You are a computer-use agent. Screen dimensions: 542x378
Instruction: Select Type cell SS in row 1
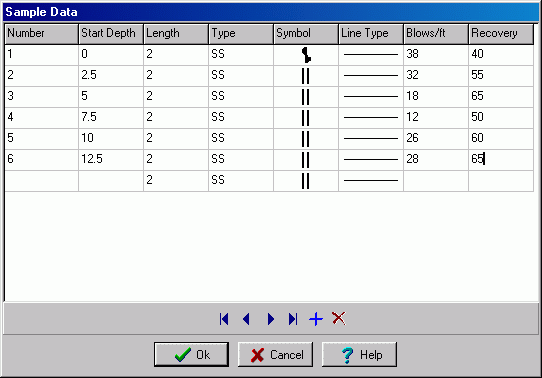click(241, 55)
